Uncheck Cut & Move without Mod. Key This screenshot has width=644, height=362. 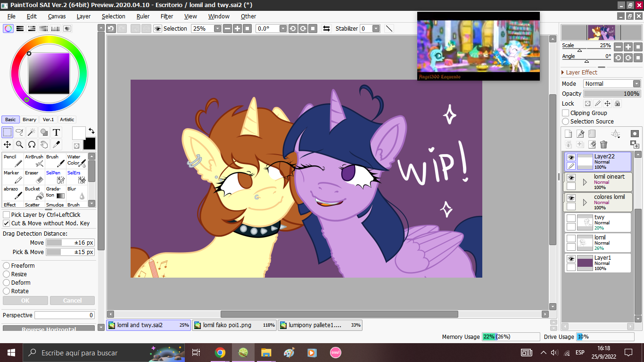[6, 223]
